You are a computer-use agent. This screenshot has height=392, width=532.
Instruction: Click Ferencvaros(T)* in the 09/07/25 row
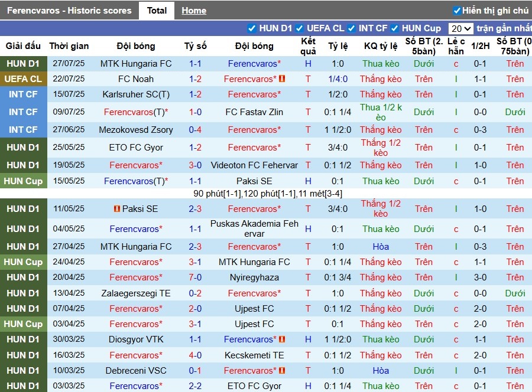(136, 112)
